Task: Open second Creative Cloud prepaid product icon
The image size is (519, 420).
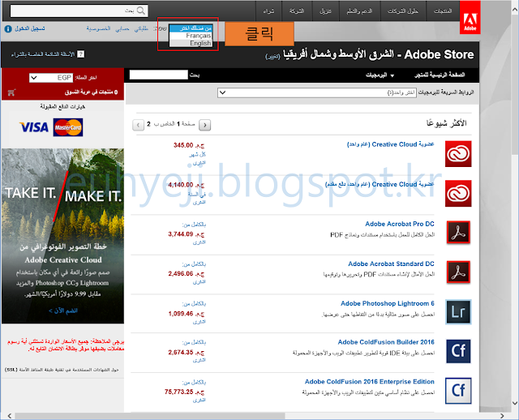Action: [458, 194]
